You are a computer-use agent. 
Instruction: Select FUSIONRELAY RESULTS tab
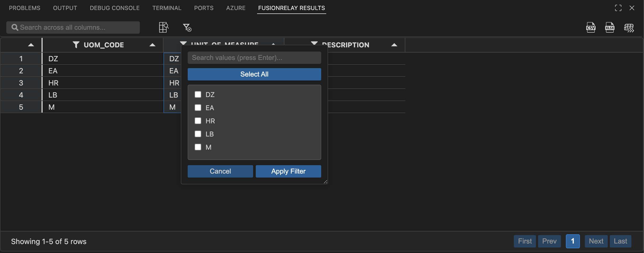click(x=292, y=8)
